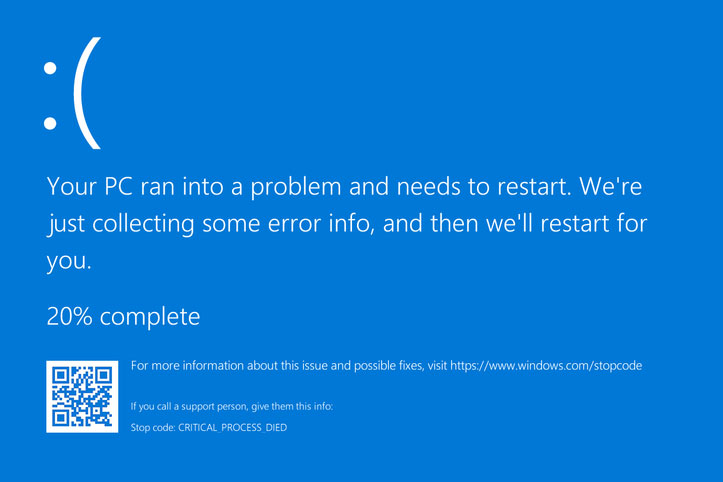Image resolution: width=723 pixels, height=482 pixels.
Task: Click the QR code's top-right finder square
Action: 104,375
